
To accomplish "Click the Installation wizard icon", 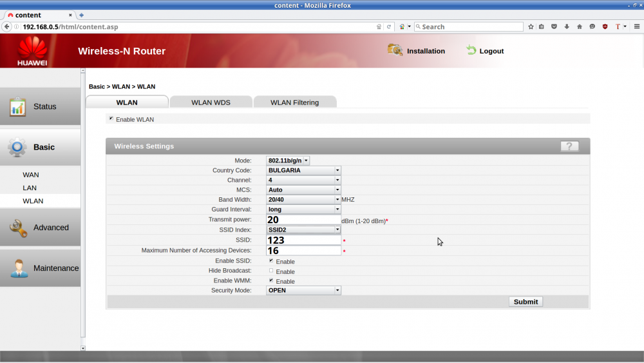I will click(x=395, y=50).
